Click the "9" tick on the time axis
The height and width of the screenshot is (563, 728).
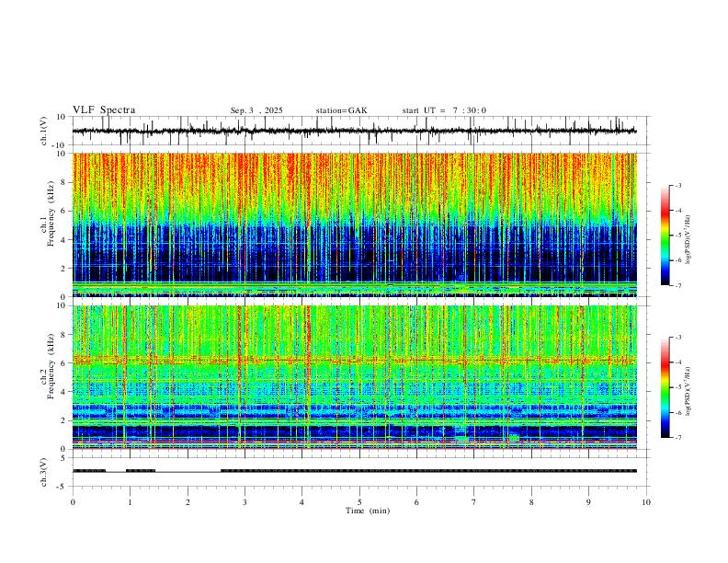588,502
